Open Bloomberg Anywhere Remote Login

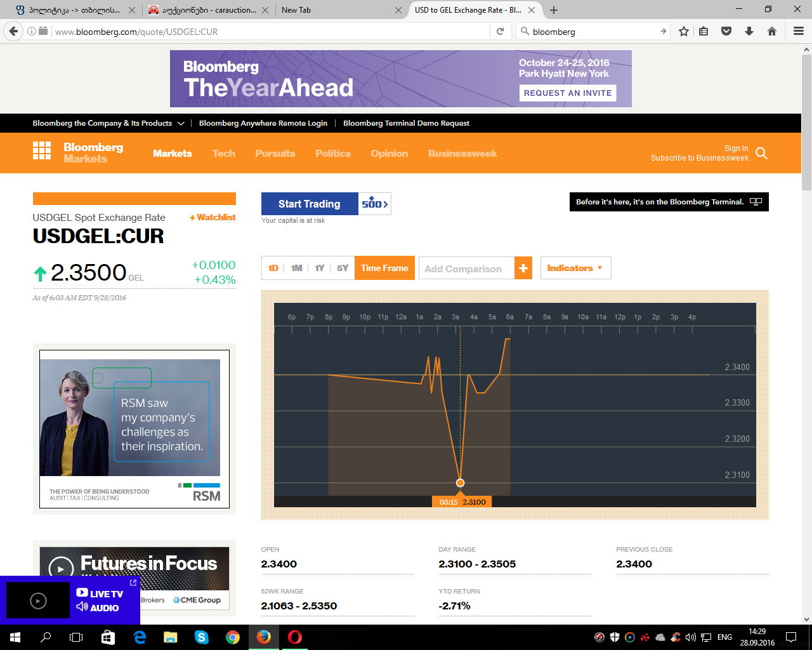tap(263, 123)
